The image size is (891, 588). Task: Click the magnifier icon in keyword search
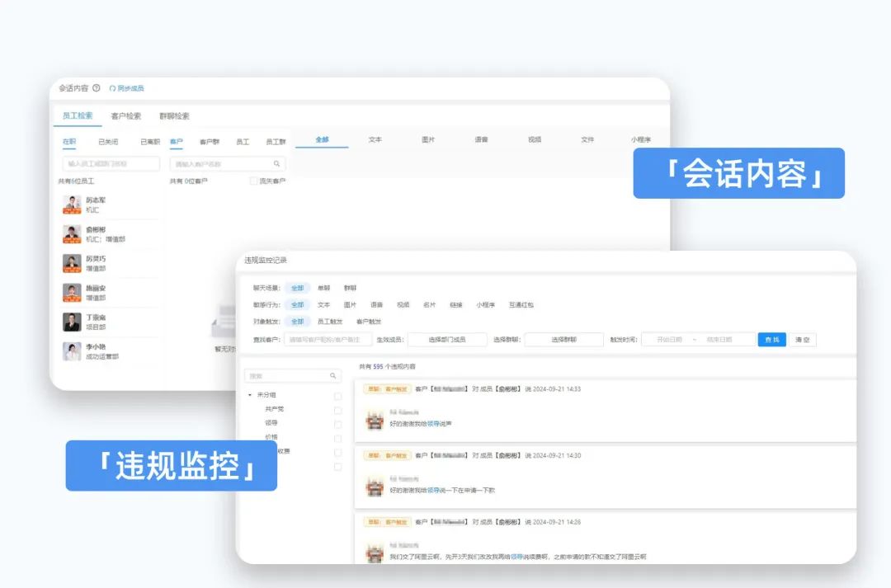click(x=333, y=376)
